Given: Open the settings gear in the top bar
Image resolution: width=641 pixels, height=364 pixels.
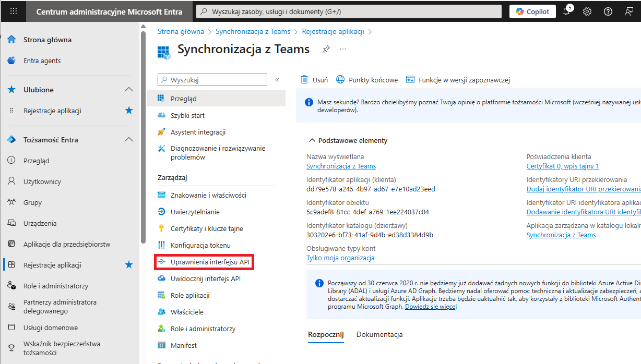Looking at the screenshot, I should pyautogui.click(x=587, y=11).
